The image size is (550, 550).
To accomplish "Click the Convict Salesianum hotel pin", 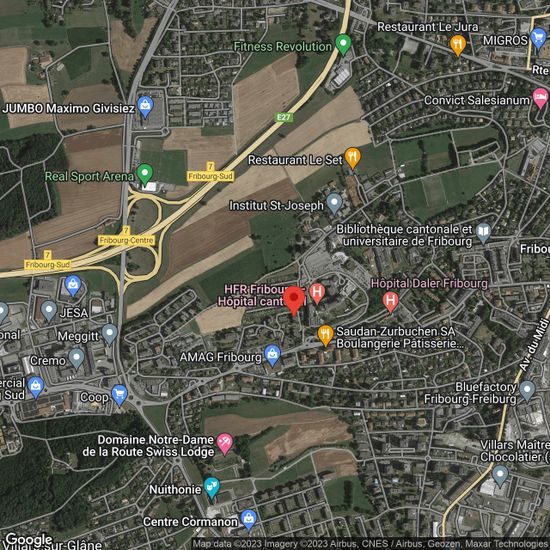I will point(540,98).
